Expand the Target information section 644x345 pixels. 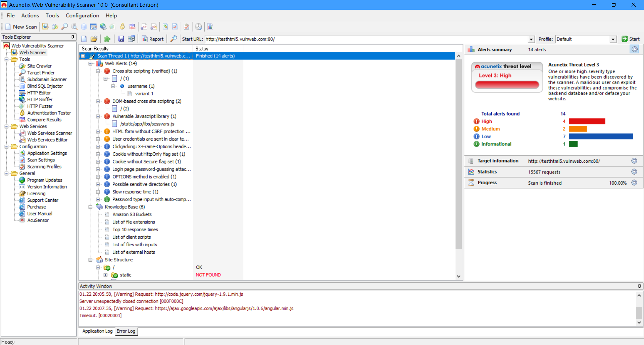click(x=634, y=161)
